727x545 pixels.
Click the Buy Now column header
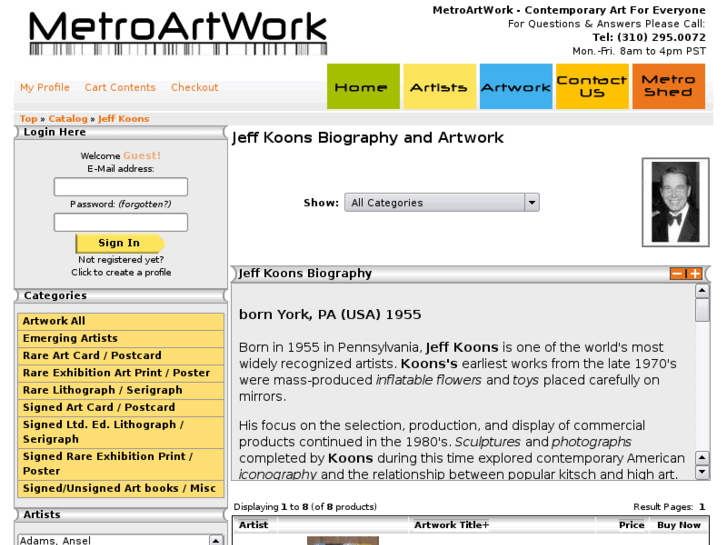click(x=679, y=525)
